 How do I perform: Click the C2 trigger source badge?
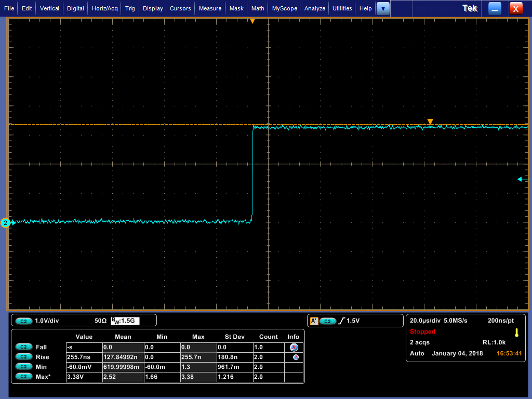328,321
